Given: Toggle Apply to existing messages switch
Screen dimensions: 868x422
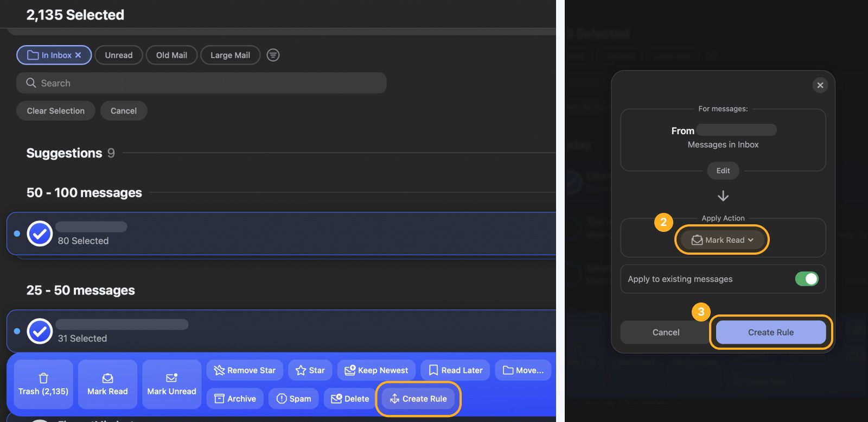Looking at the screenshot, I should [806, 279].
